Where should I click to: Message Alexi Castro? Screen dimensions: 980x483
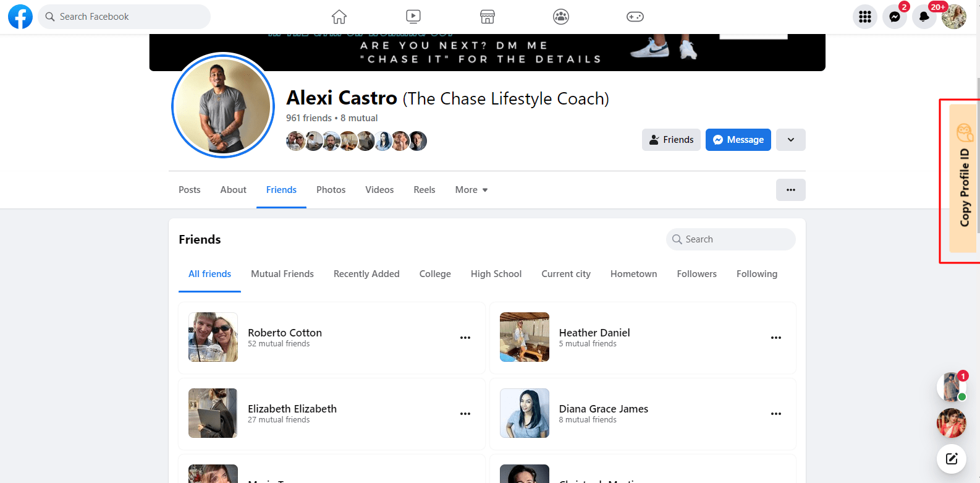coord(738,140)
